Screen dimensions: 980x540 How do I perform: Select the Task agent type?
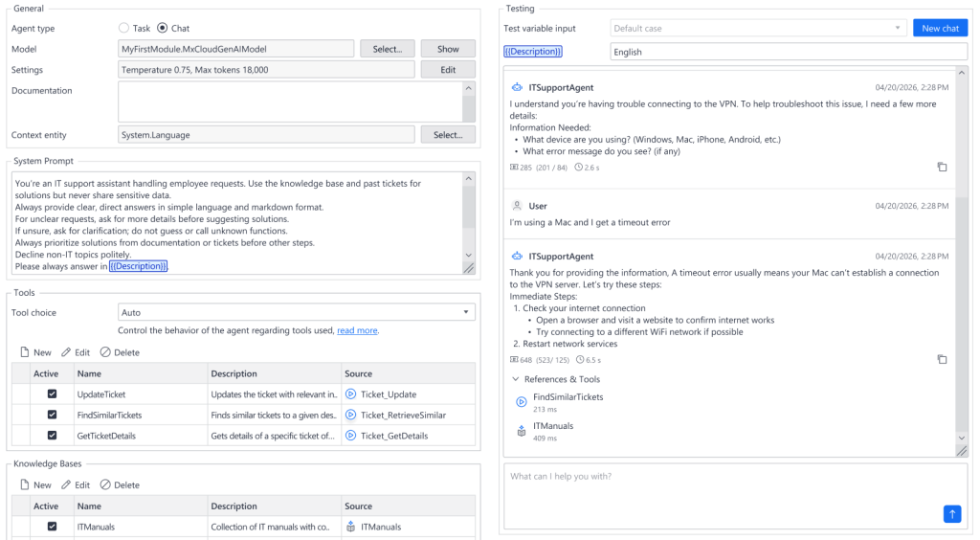pyautogui.click(x=124, y=29)
